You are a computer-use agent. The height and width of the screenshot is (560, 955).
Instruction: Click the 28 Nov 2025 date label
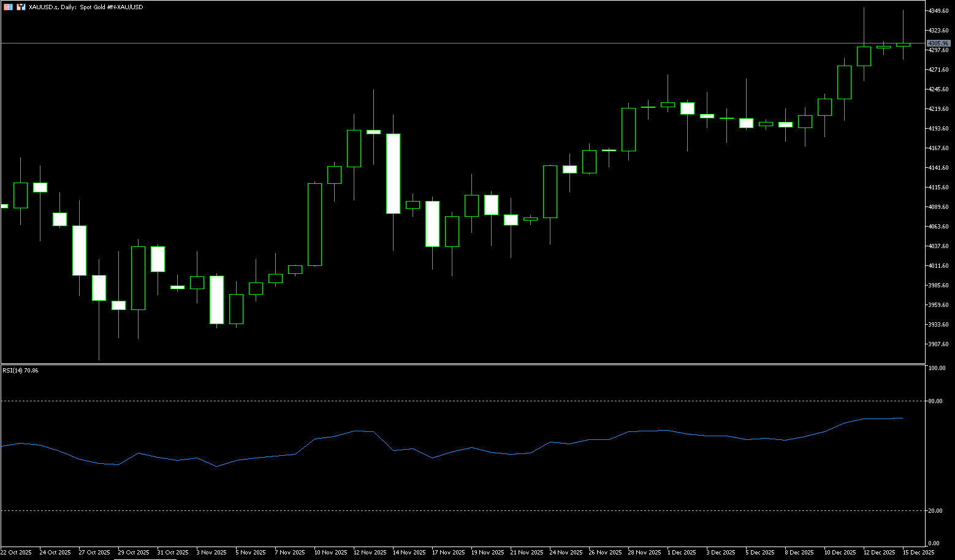tap(644, 553)
